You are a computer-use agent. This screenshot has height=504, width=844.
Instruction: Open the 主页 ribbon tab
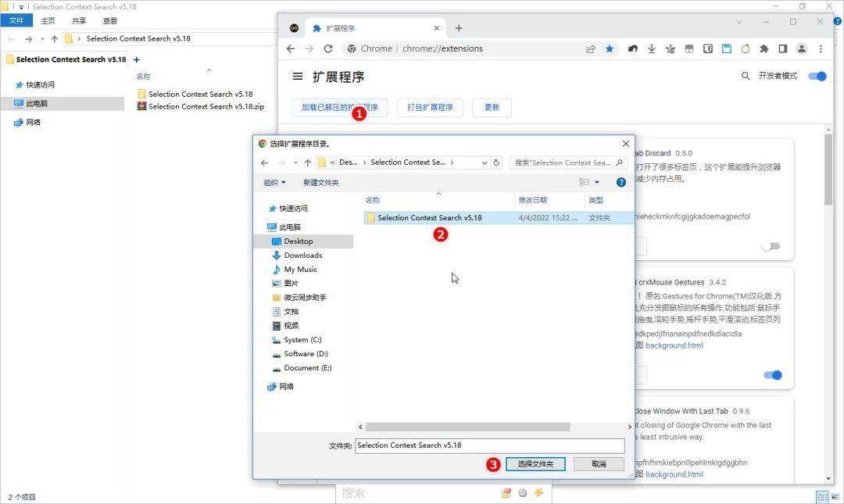(x=48, y=20)
